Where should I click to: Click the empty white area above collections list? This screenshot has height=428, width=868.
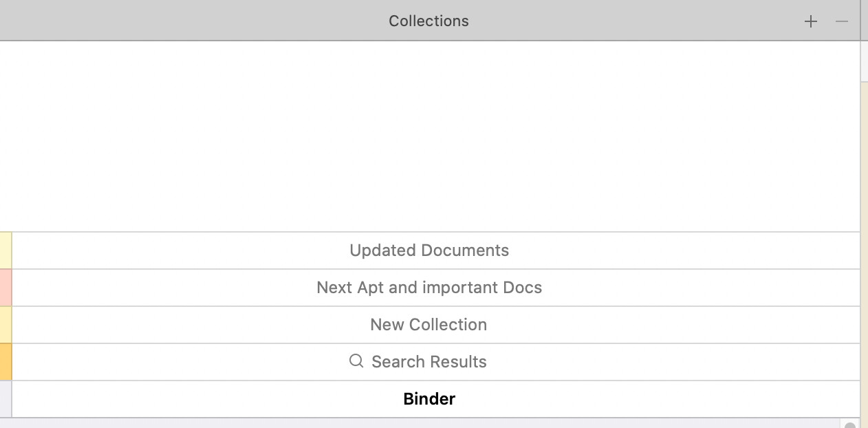pyautogui.click(x=430, y=136)
